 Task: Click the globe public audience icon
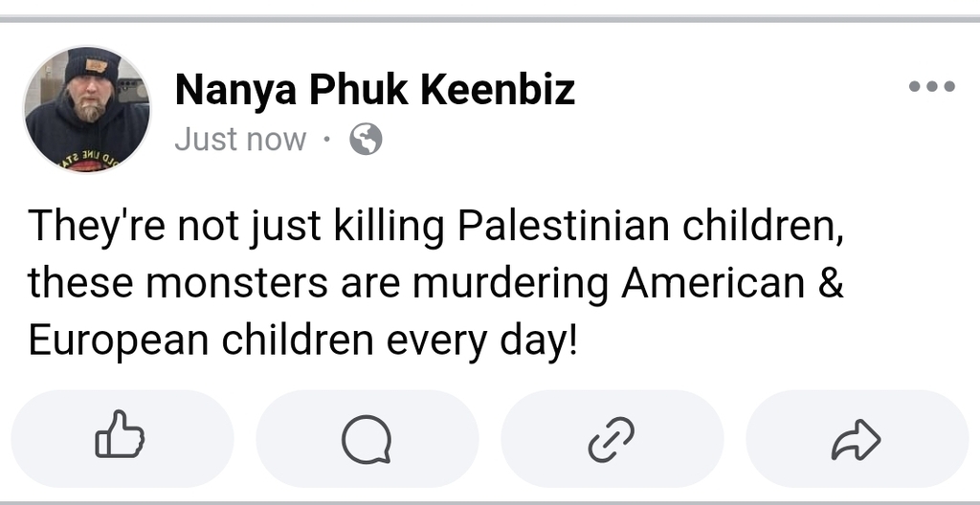[366, 141]
